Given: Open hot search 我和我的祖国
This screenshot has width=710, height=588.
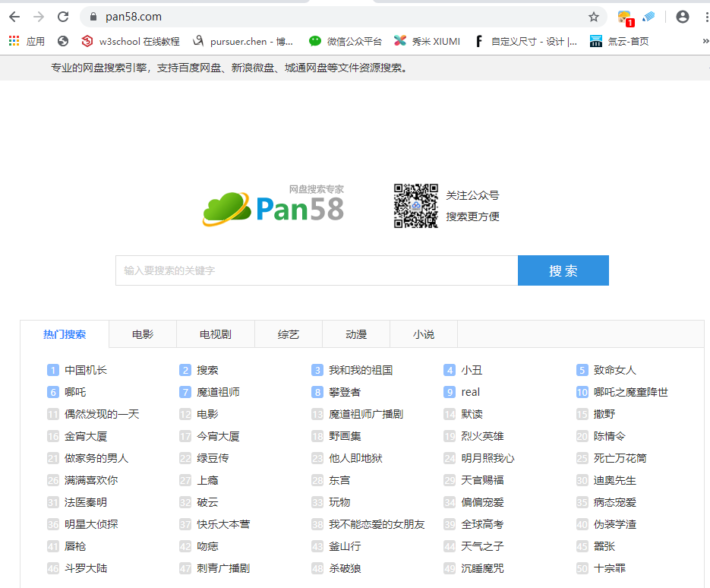Looking at the screenshot, I should click(361, 370).
